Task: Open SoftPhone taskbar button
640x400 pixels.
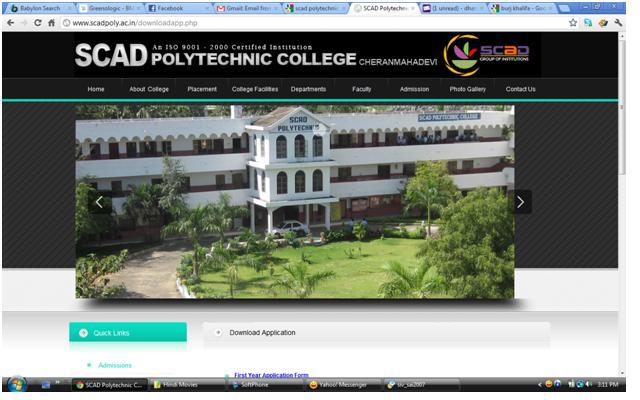Action: coord(264,384)
